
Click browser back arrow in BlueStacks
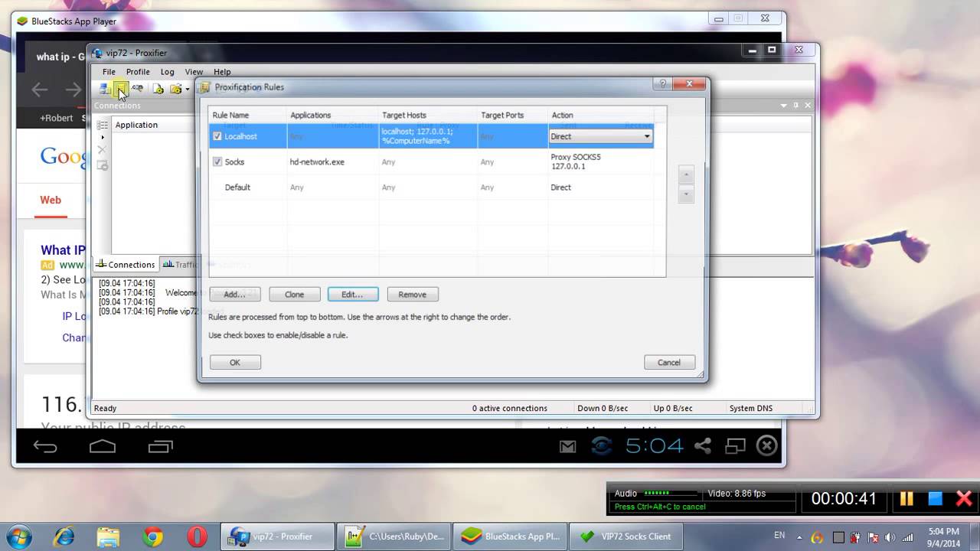[40, 90]
